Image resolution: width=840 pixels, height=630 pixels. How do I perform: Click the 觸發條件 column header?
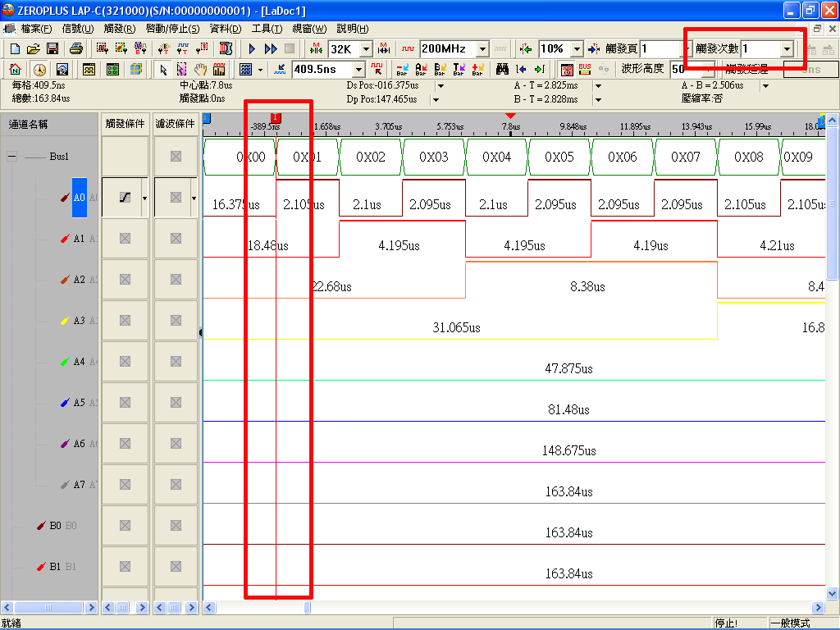click(125, 124)
